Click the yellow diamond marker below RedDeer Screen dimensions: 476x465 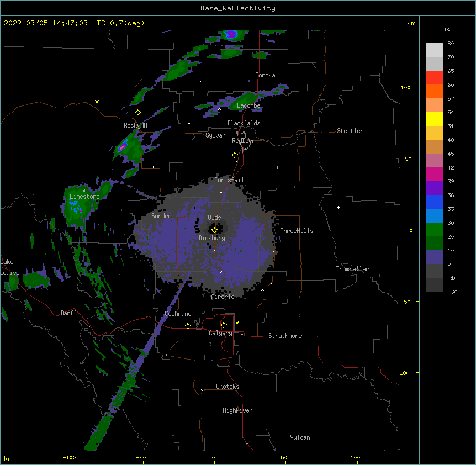[x=235, y=155]
